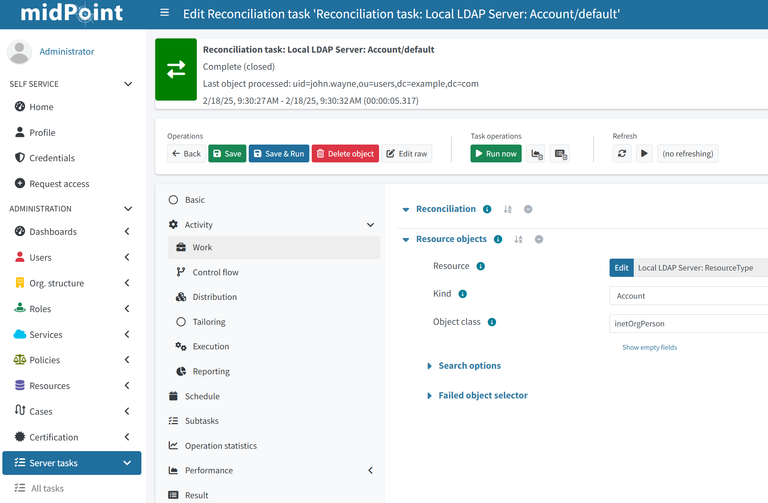Go to Home in sidebar

point(41,107)
